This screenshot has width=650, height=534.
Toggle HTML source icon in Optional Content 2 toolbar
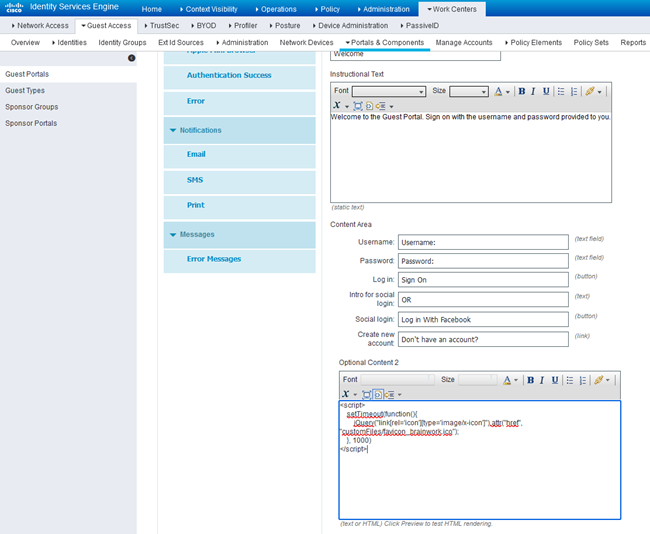tap(378, 395)
